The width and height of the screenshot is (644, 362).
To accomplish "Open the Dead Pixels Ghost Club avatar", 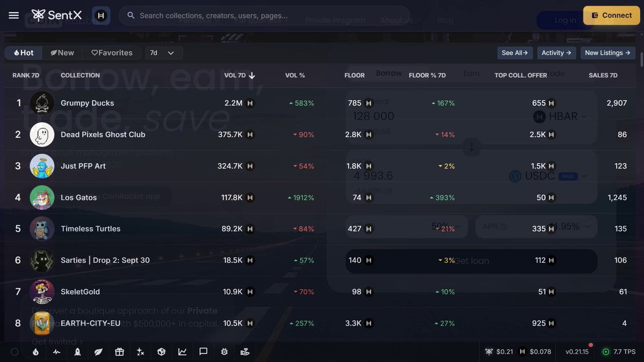I will (42, 135).
